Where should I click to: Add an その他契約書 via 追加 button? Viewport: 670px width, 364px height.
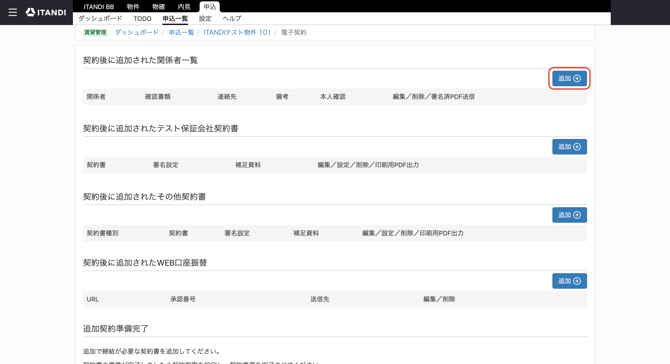tap(569, 215)
